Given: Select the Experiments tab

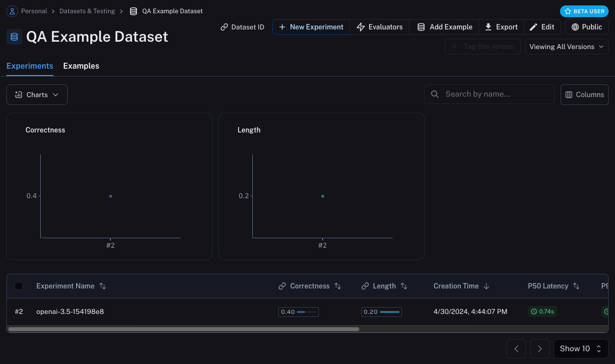Looking at the screenshot, I should click(x=30, y=66).
